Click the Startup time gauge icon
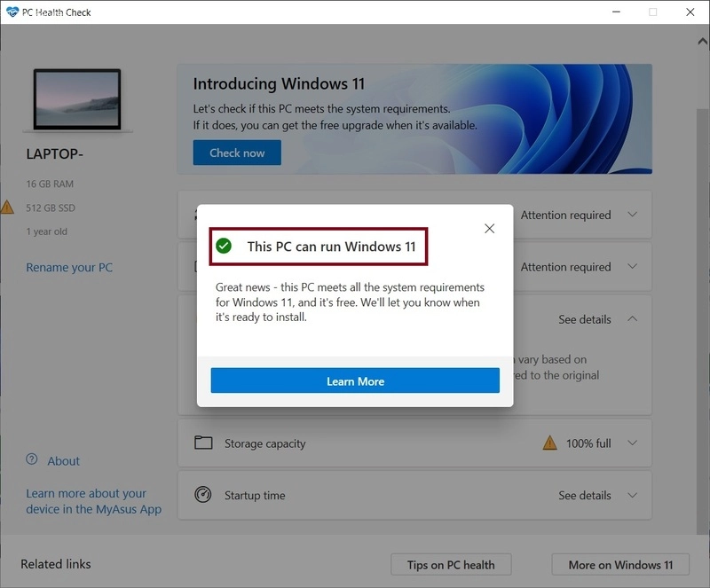This screenshot has width=710, height=588. [x=203, y=494]
